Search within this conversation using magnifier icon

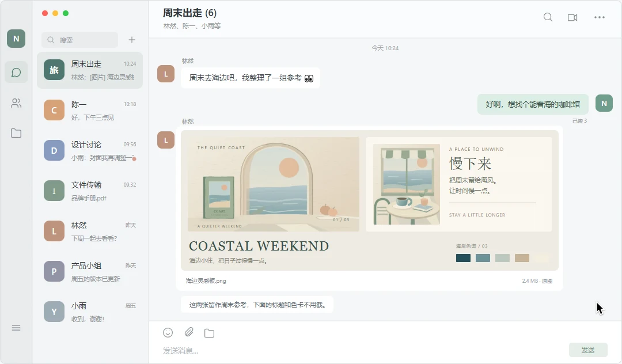pyautogui.click(x=548, y=17)
